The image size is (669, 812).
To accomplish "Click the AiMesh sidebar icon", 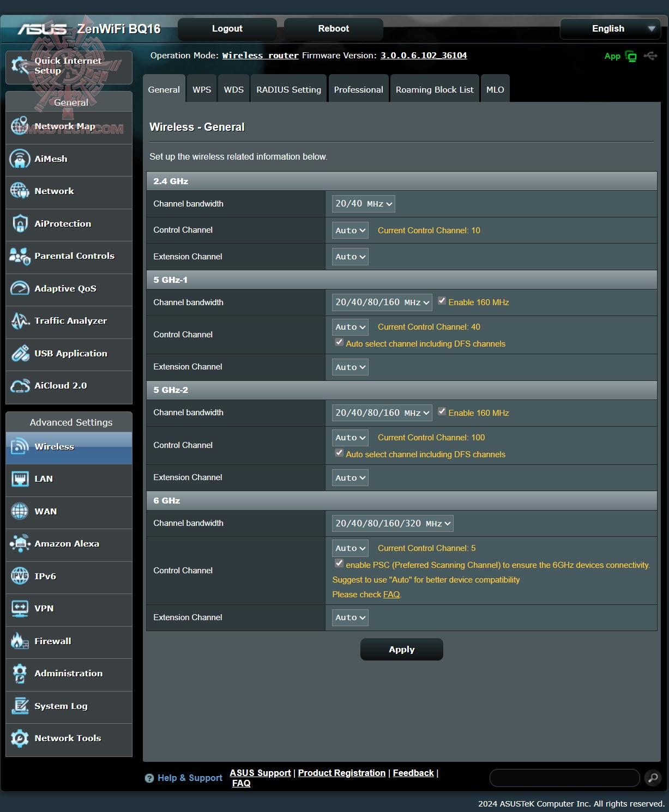I will pos(20,159).
